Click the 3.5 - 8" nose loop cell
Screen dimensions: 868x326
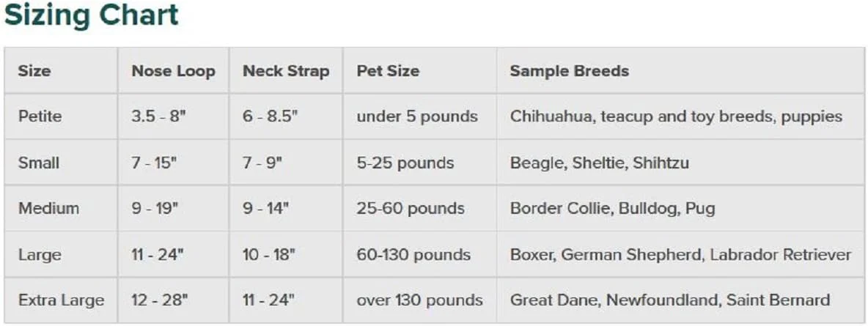point(158,116)
